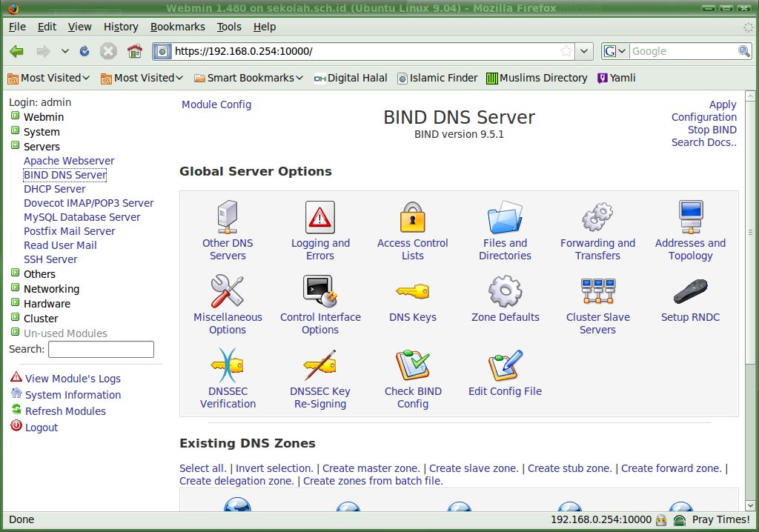
Task: Click the Stop BIND link
Action: (712, 130)
